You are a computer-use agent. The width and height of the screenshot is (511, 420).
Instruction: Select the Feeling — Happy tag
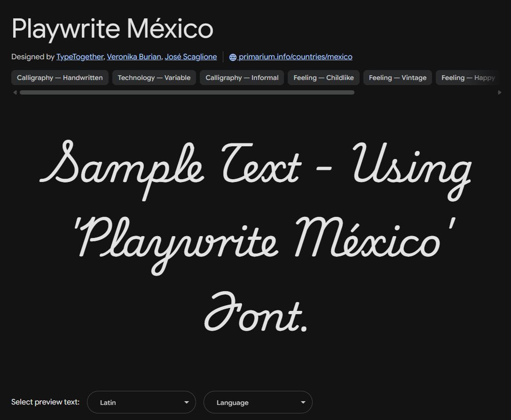point(467,78)
